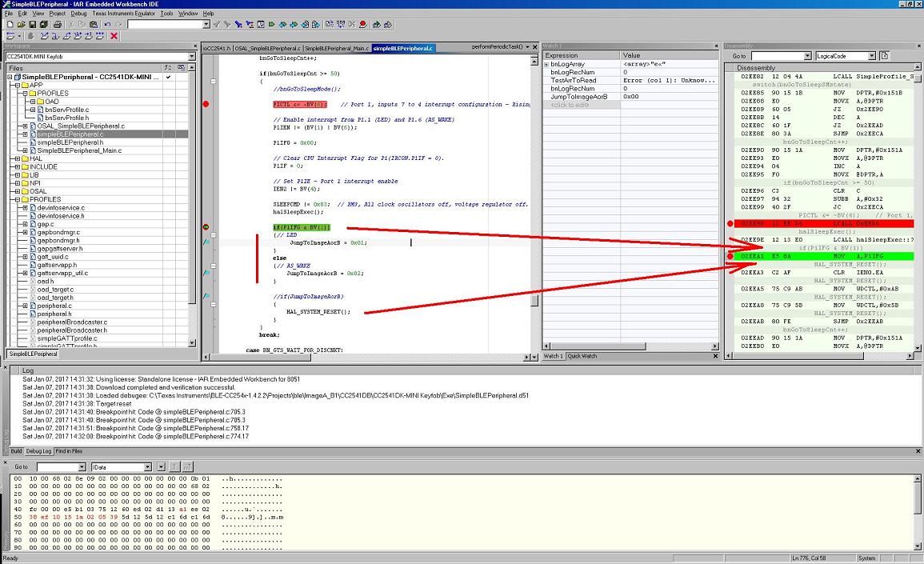Click the Navigate Backward cyan arrow icon
The width and height of the screenshot is (924, 564).
pos(283,24)
